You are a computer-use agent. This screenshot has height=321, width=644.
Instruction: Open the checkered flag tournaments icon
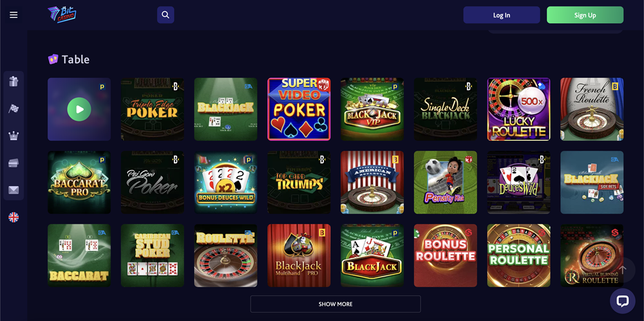point(14,109)
